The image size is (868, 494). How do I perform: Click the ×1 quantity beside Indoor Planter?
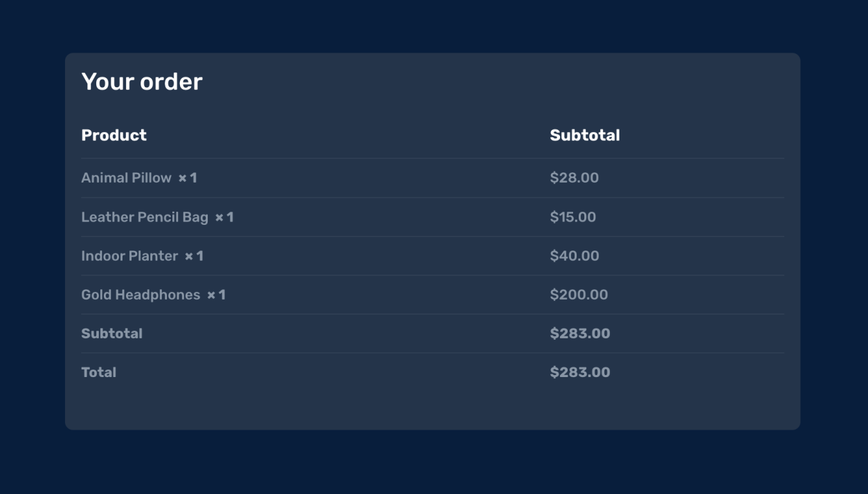pos(194,256)
